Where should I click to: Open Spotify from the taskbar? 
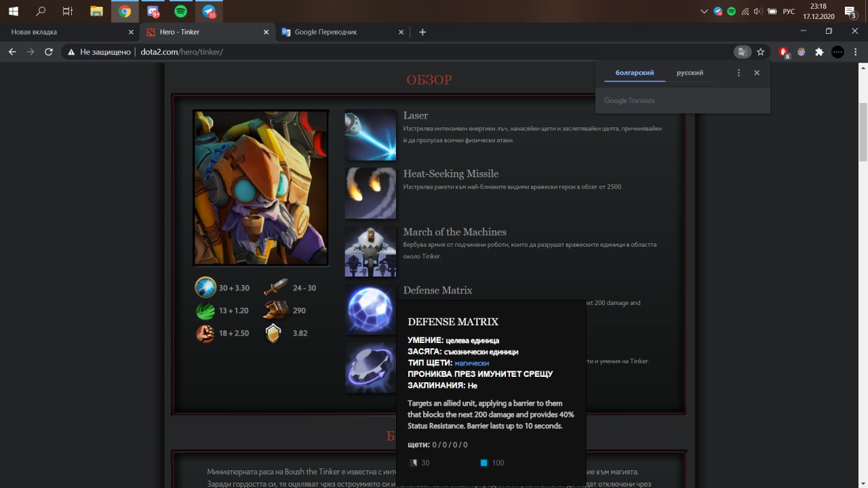click(180, 11)
